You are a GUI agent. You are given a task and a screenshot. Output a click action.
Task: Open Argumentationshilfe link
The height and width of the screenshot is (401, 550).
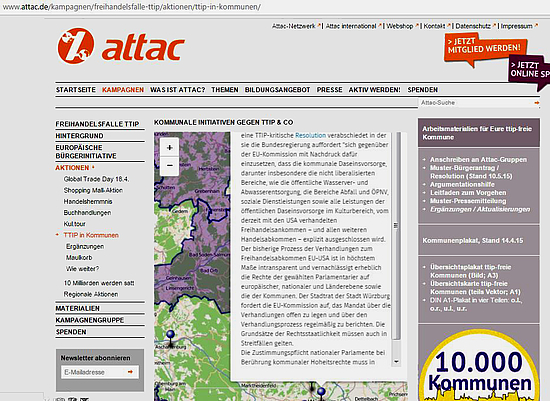click(462, 185)
